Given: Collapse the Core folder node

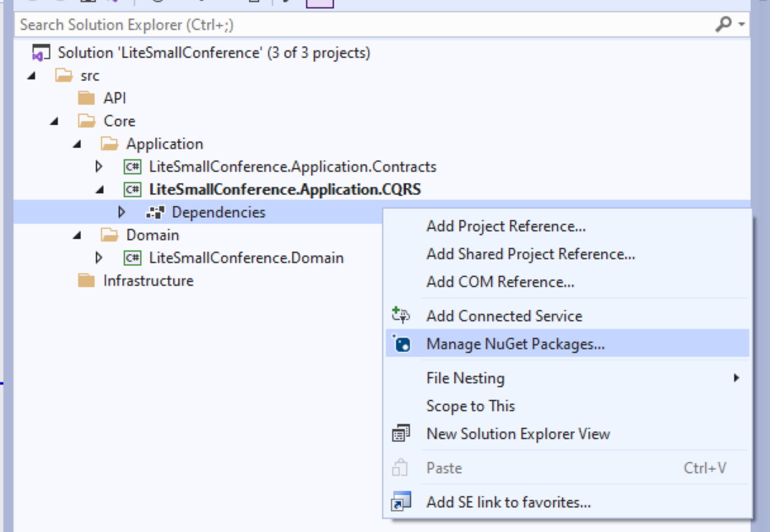Looking at the screenshot, I should [x=54, y=121].
